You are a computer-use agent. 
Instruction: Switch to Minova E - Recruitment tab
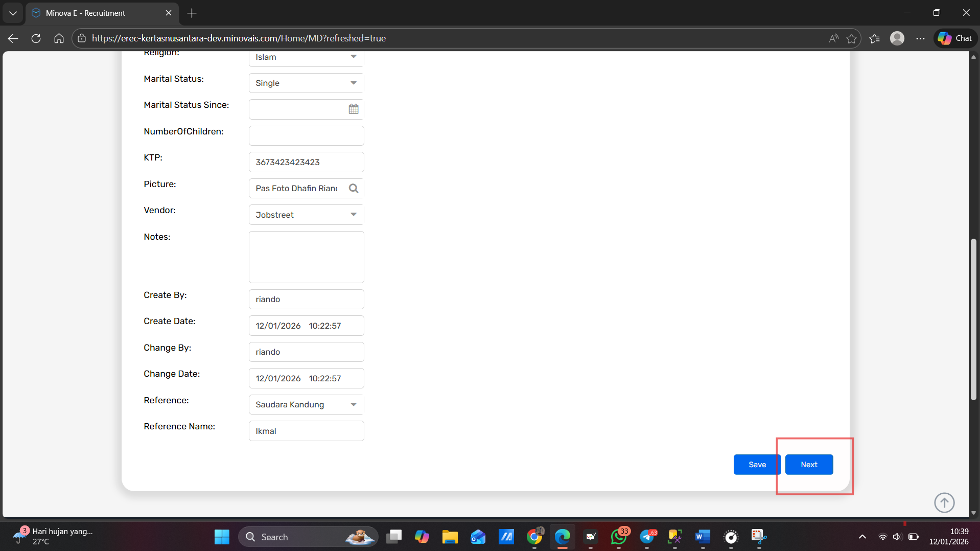pyautogui.click(x=97, y=13)
